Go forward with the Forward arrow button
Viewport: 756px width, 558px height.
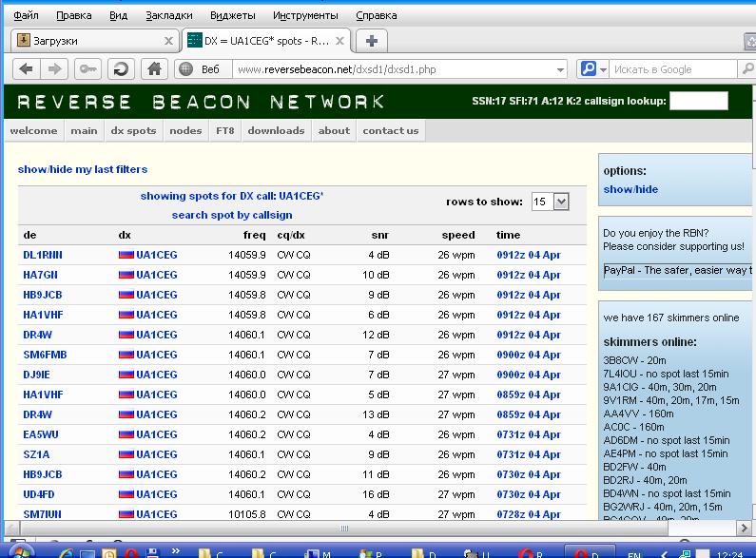click(54, 69)
